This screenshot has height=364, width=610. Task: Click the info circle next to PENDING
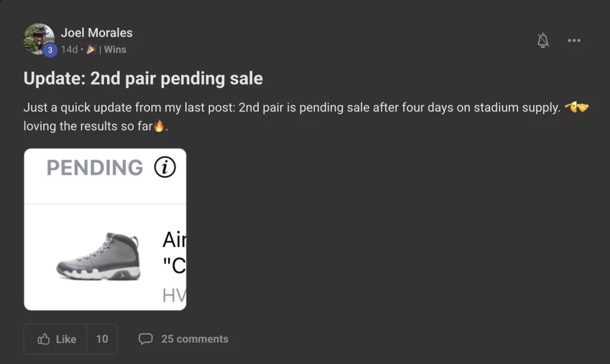point(165,168)
